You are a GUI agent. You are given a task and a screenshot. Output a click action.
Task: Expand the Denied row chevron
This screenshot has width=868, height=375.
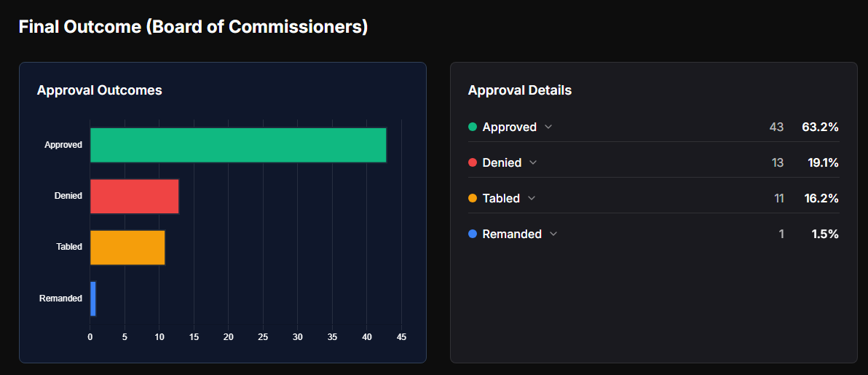(x=533, y=163)
